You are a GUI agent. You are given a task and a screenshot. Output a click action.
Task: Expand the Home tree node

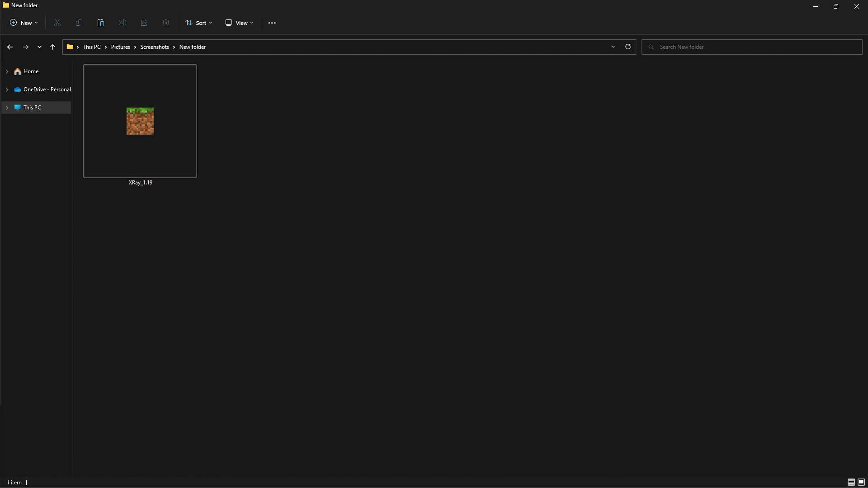7,71
